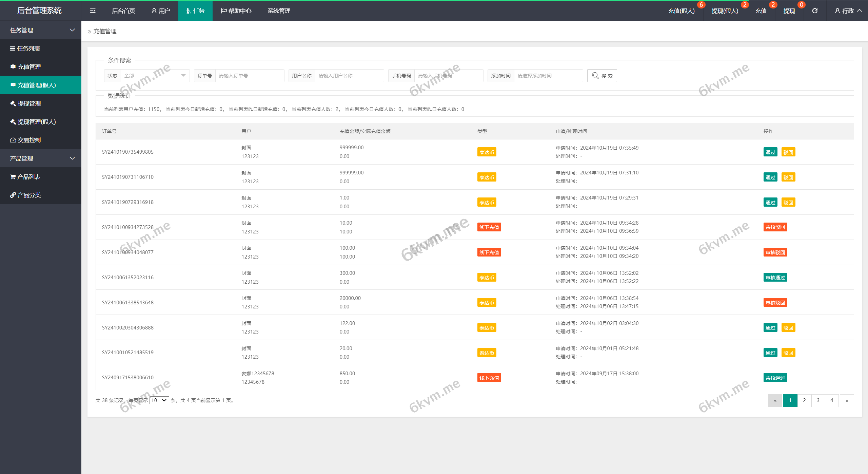Image resolution: width=868 pixels, height=474 pixels.
Task: Approve order SY2410190735499805 via 通过 button
Action: coord(770,152)
